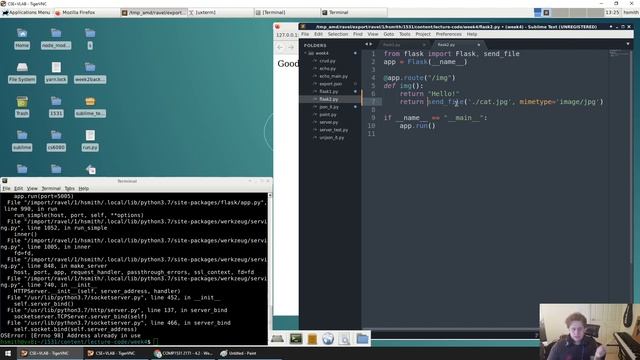Viewport: 640px width, 360px height.
Task: Open run.py file on desktop
Action: point(90,140)
